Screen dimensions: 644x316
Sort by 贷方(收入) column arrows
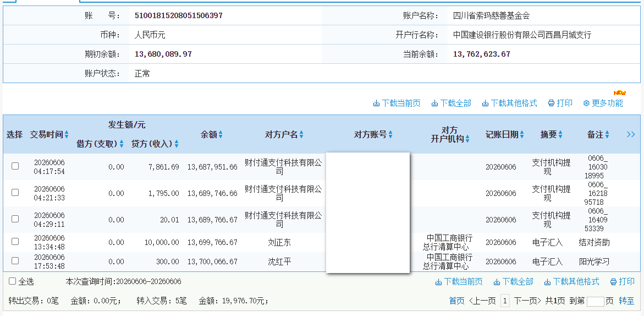click(x=176, y=144)
